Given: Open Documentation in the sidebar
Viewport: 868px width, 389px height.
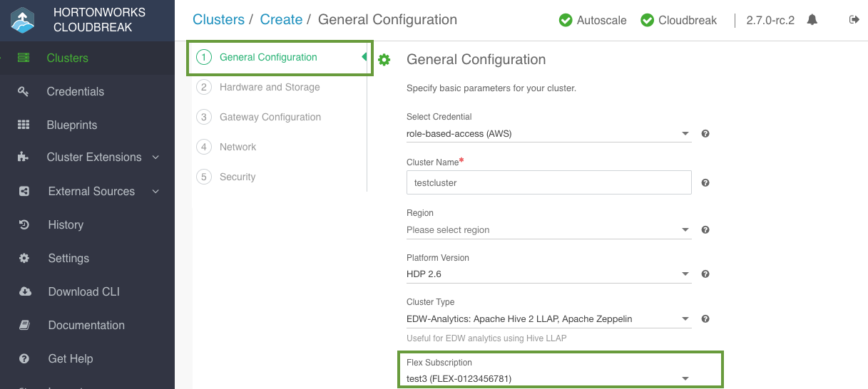Looking at the screenshot, I should pos(86,325).
